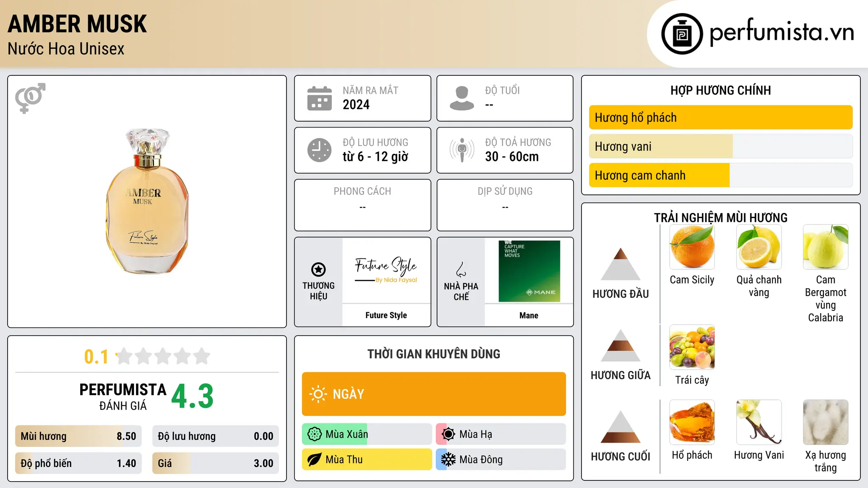Viewport: 868px width, 488px height.
Task: Click the TRẢI NGHIỆM MÙI HƯƠNG heading
Action: click(721, 218)
